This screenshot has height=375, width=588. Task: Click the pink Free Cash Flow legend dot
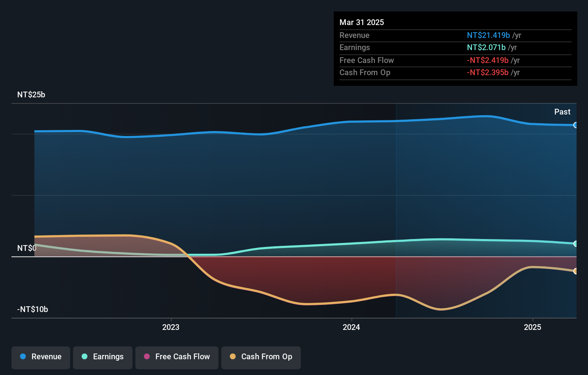pyautogui.click(x=147, y=356)
